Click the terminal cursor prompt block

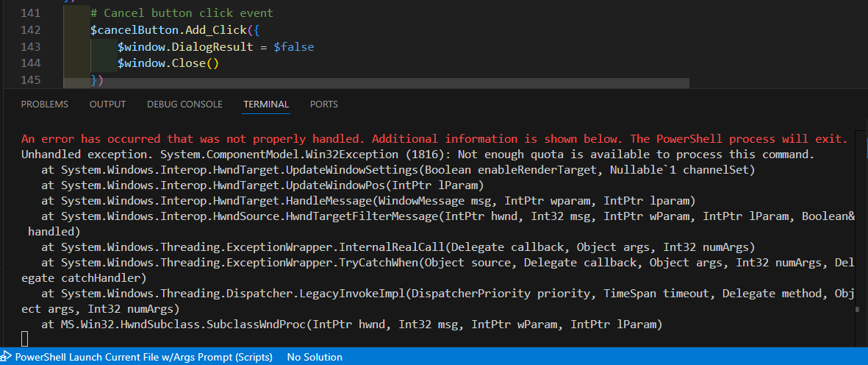pyautogui.click(x=24, y=339)
